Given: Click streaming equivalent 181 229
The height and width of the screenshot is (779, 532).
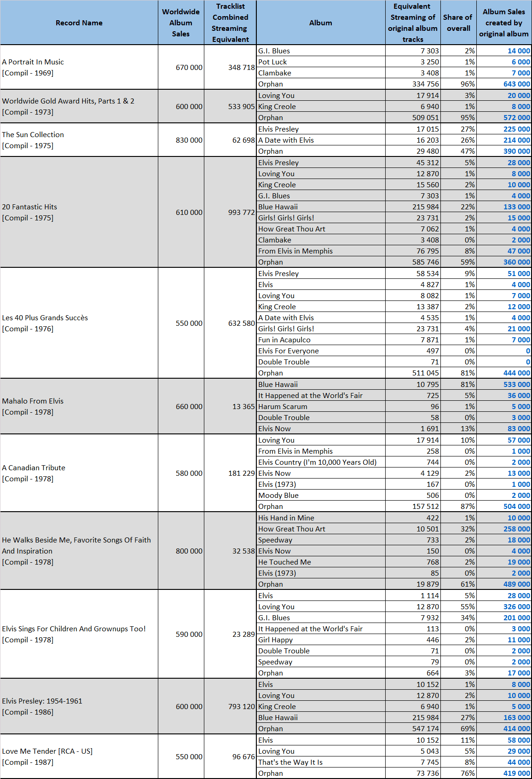Looking at the screenshot, I should click(230, 473).
